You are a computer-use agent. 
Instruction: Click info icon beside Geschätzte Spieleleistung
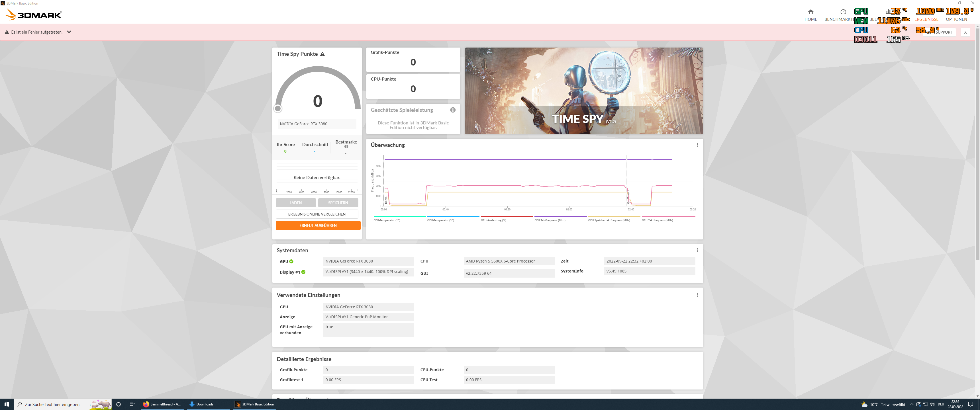click(453, 110)
